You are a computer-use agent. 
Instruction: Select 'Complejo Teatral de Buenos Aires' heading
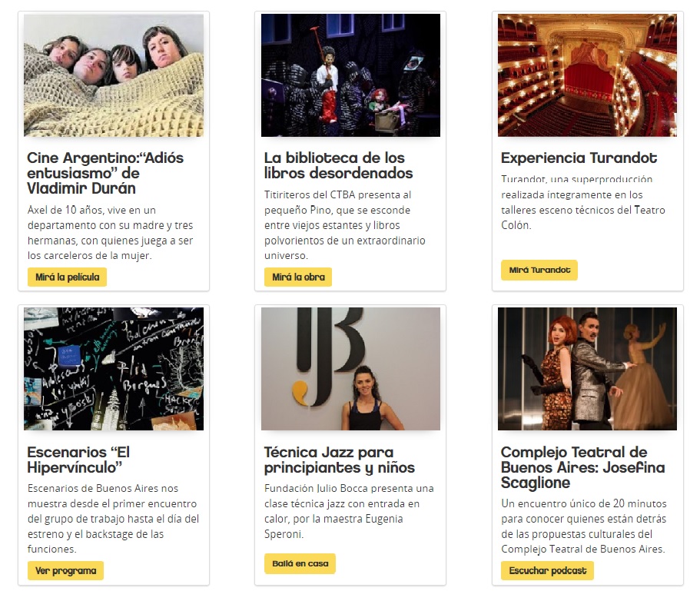[x=583, y=467]
